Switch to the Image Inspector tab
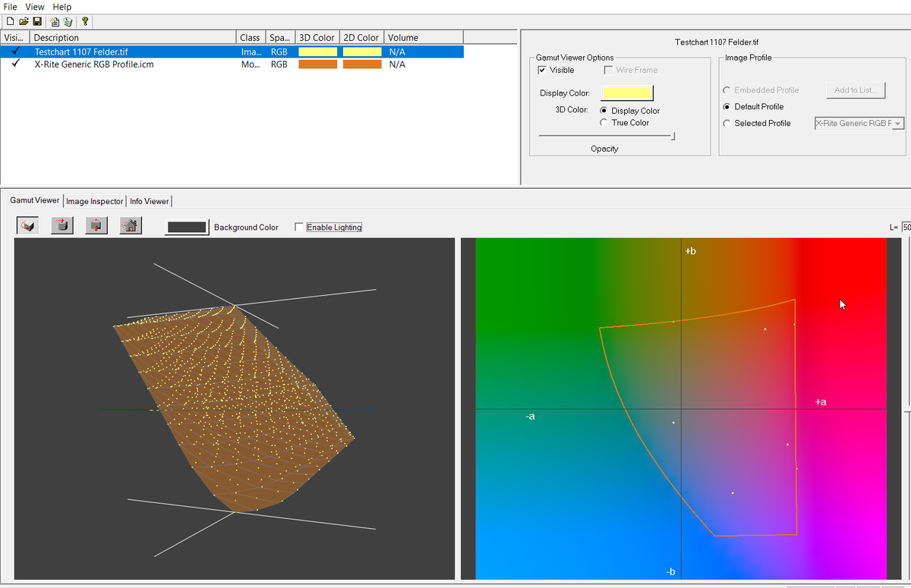Screen dimensions: 911x588 pos(94,201)
